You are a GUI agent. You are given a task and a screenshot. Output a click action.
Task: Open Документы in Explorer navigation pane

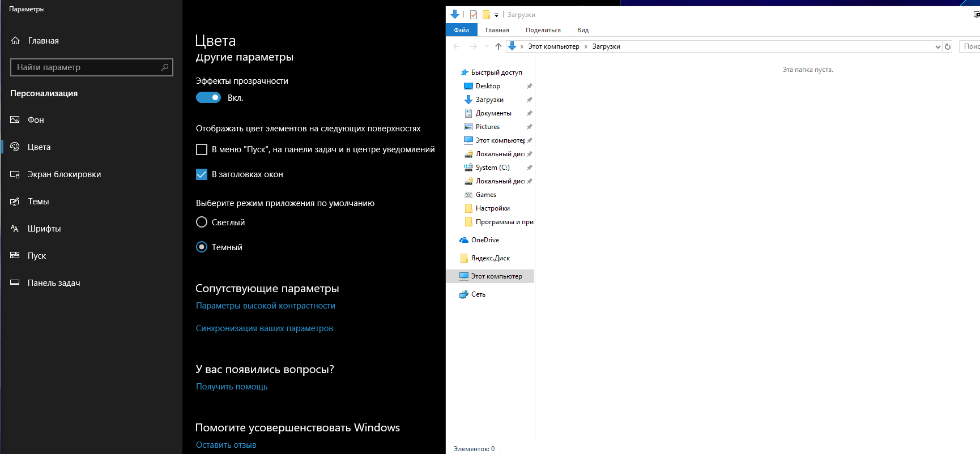click(493, 113)
